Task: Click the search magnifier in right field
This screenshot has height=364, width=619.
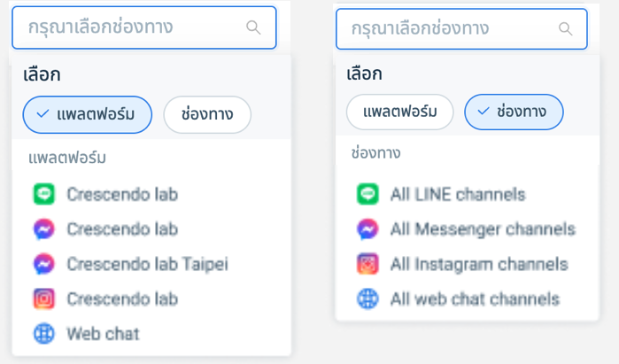Action: pos(565,29)
